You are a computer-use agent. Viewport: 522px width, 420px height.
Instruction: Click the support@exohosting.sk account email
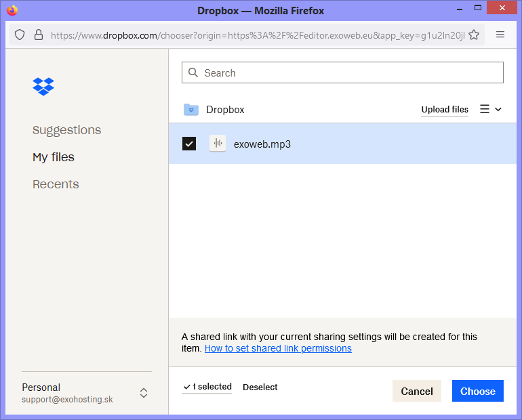click(x=67, y=399)
